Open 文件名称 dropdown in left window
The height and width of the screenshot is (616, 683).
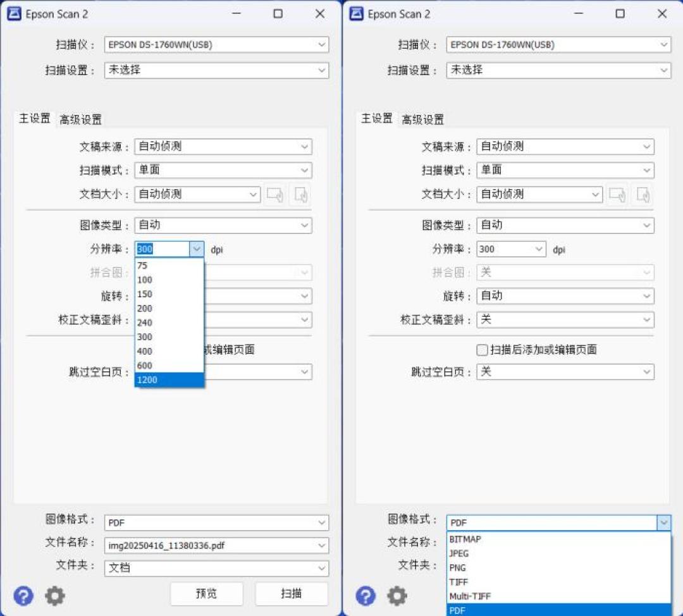point(216,545)
